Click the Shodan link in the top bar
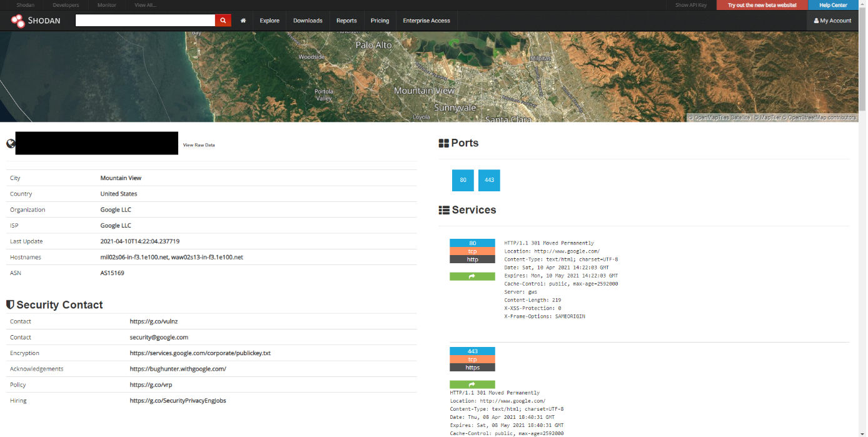Image resolution: width=868 pixels, height=437 pixels. 26,5
